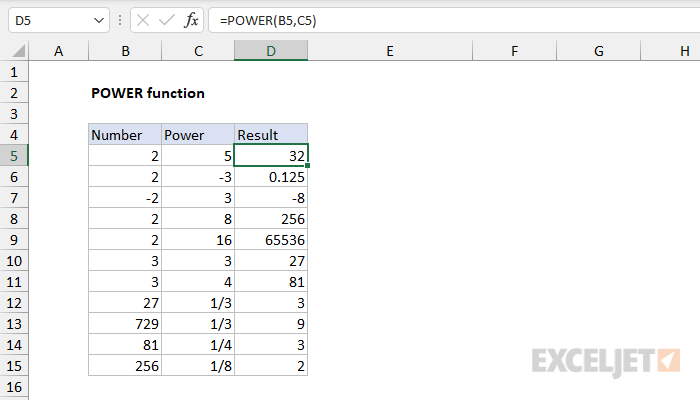
Task: Select row 15 header
Action: [x=14, y=366]
